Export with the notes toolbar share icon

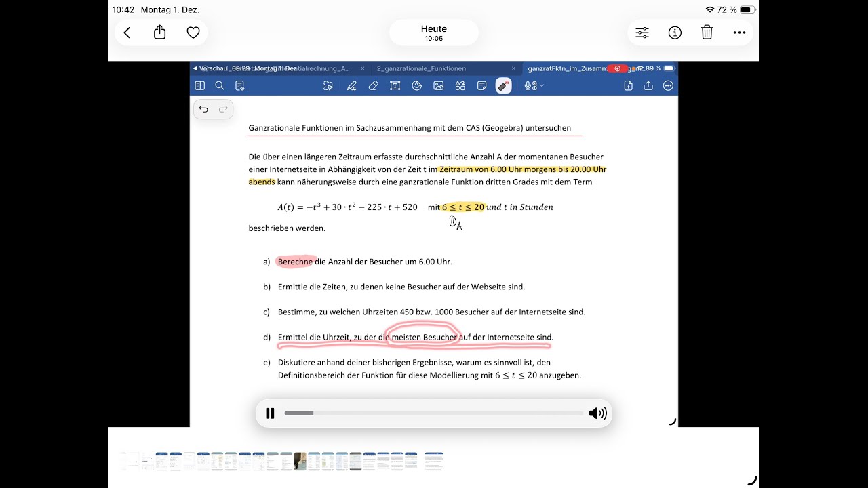pos(648,85)
